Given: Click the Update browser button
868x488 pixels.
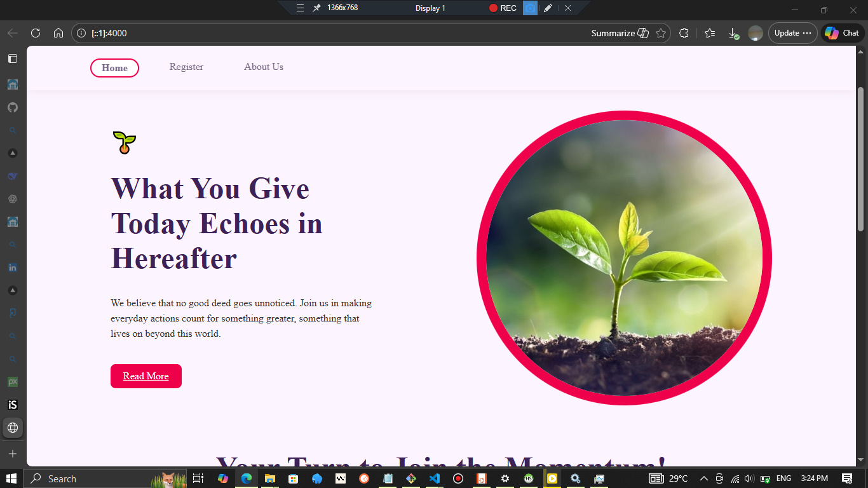Looking at the screenshot, I should 788,32.
